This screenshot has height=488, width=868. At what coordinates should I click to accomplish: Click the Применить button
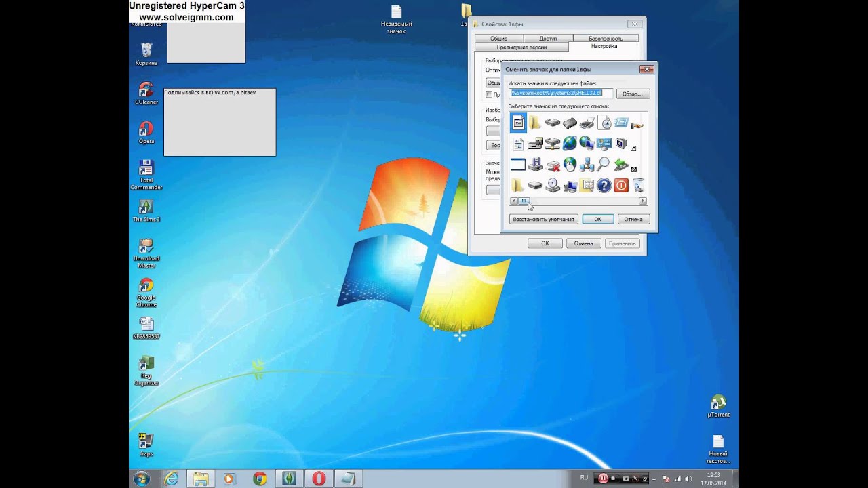[623, 243]
